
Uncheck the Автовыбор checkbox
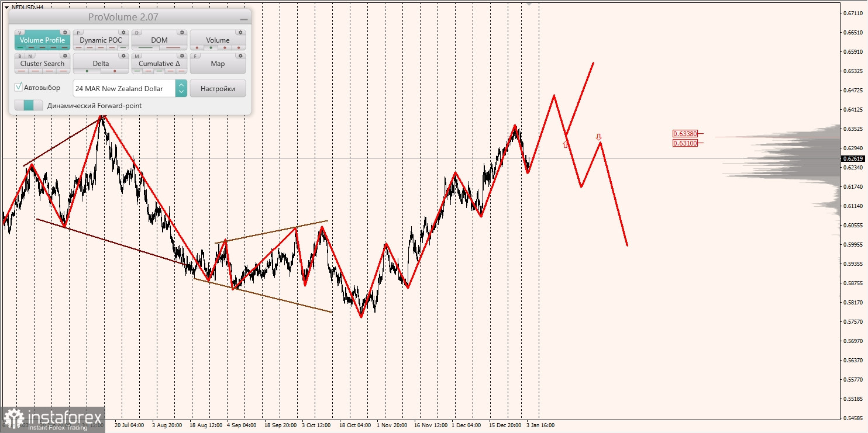coord(19,87)
